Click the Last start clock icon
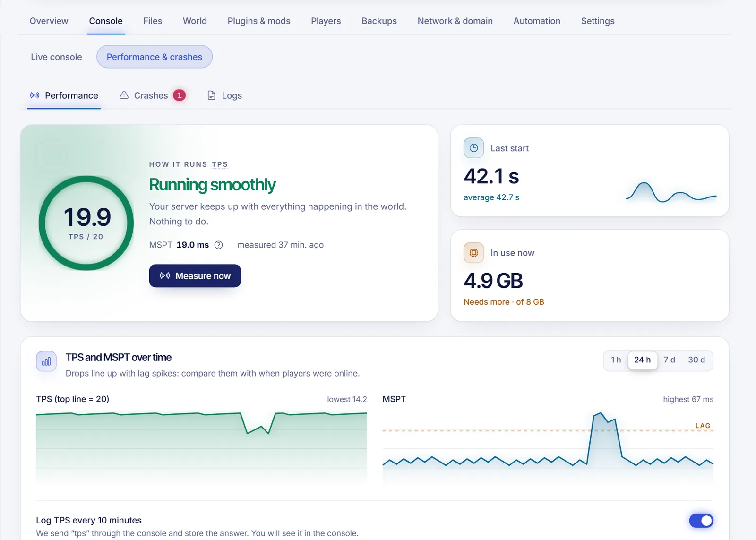The height and width of the screenshot is (540, 756). click(473, 148)
